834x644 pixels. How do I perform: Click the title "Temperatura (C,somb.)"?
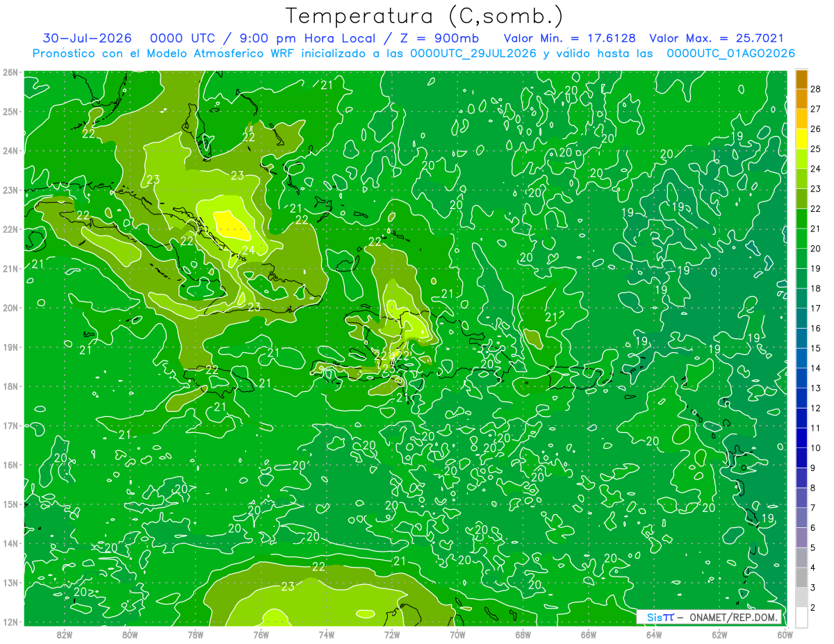click(x=425, y=16)
